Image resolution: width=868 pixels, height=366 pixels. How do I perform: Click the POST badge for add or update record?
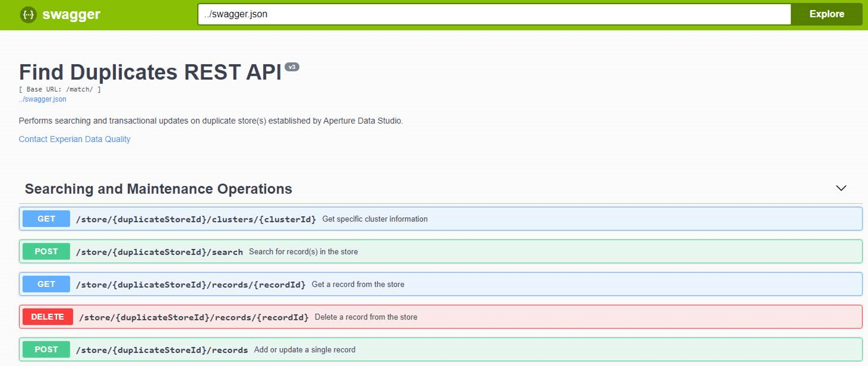pos(46,349)
